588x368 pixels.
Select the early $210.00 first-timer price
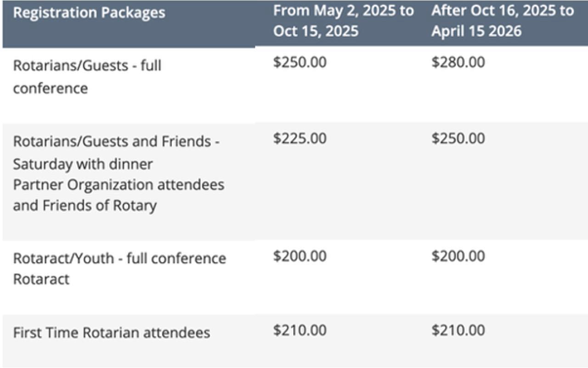tap(300, 330)
